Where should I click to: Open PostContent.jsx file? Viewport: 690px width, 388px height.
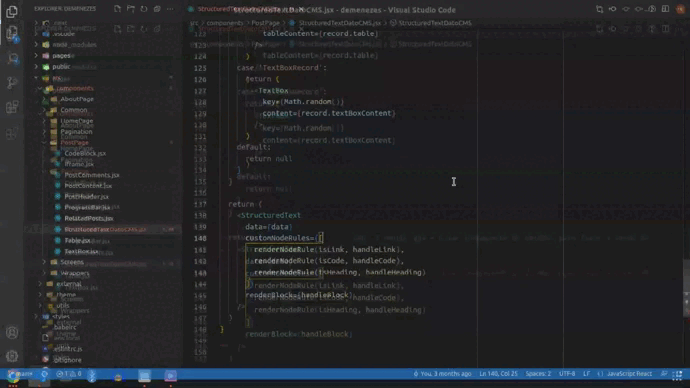[x=88, y=186]
